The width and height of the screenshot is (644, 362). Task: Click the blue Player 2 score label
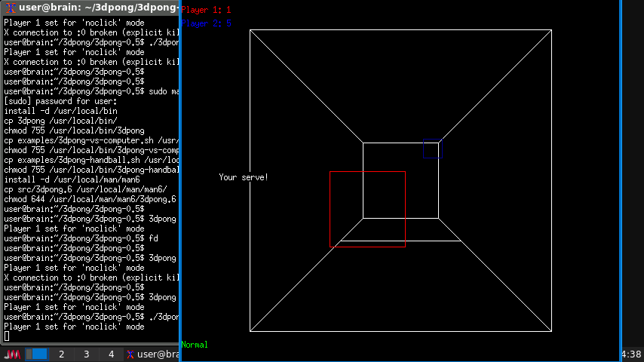pyautogui.click(x=206, y=23)
